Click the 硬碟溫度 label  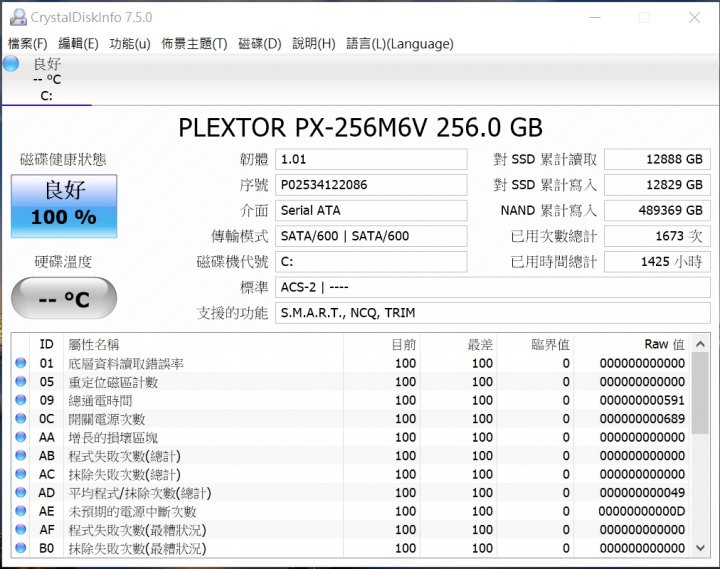tap(63, 262)
